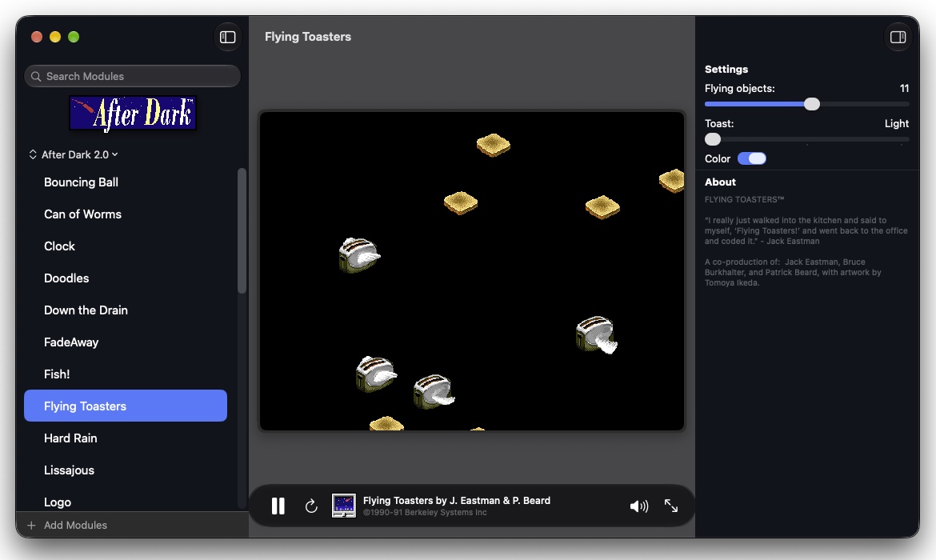
Task: Select the highlighted Flying Toasters module
Action: click(x=126, y=406)
